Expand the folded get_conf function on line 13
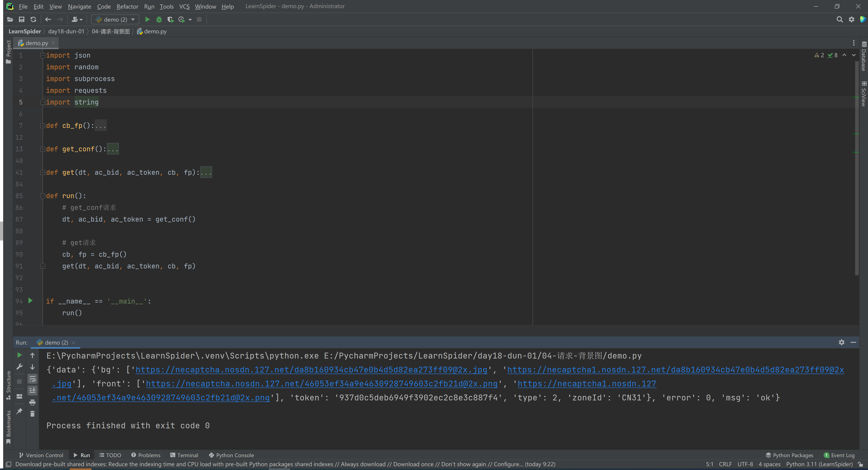This screenshot has height=470, width=868. [x=43, y=149]
